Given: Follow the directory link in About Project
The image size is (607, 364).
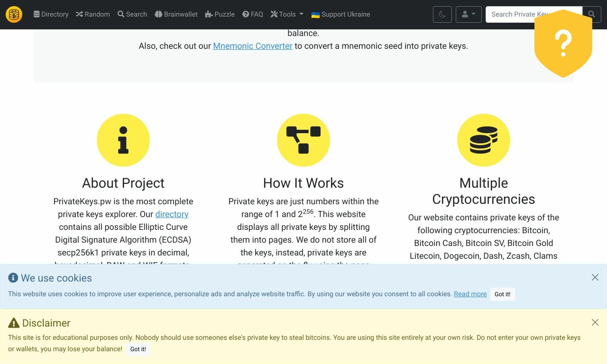Looking at the screenshot, I should 172,214.
